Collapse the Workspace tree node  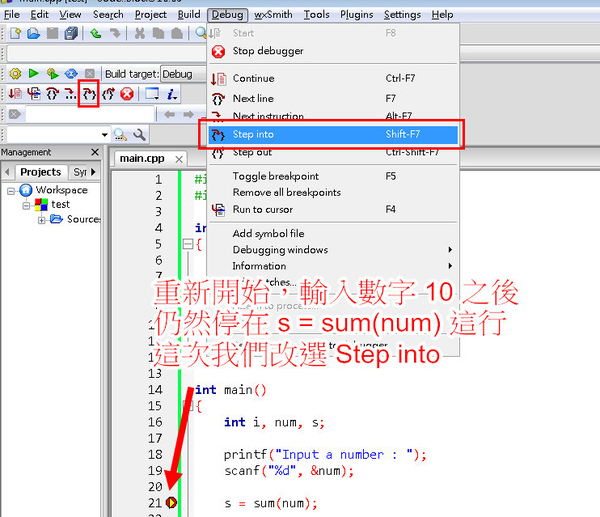11,191
